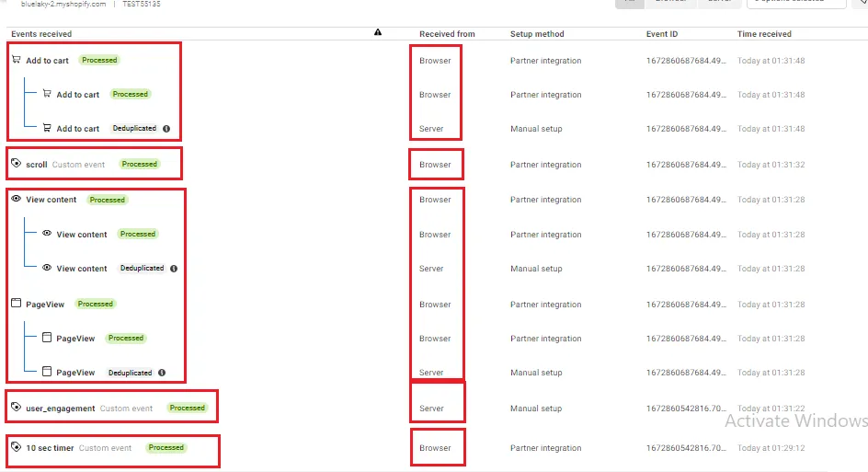
Task: Click Custom event label beside 10 sec timer
Action: (x=105, y=448)
